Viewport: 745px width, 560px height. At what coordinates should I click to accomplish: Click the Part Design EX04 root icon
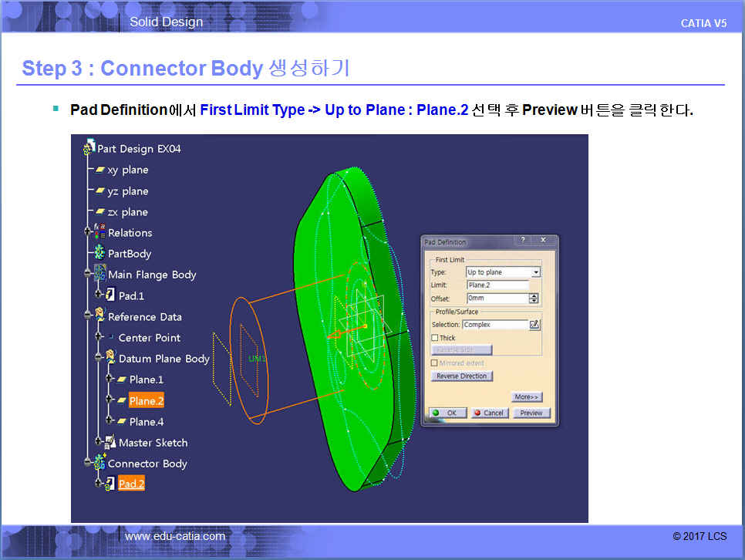(x=90, y=148)
